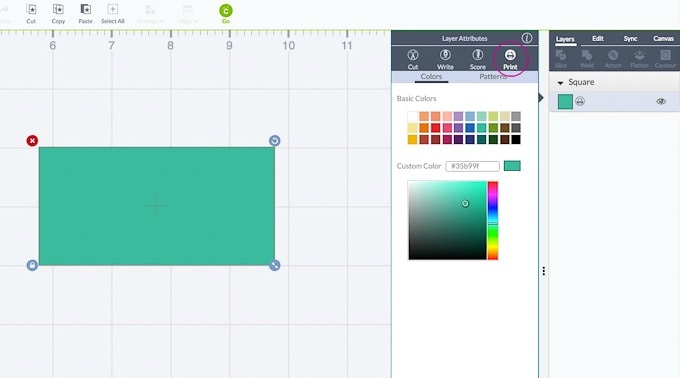The image size is (680, 378).
Task: Click the print icon on the Square layer row
Action: coord(580,101)
